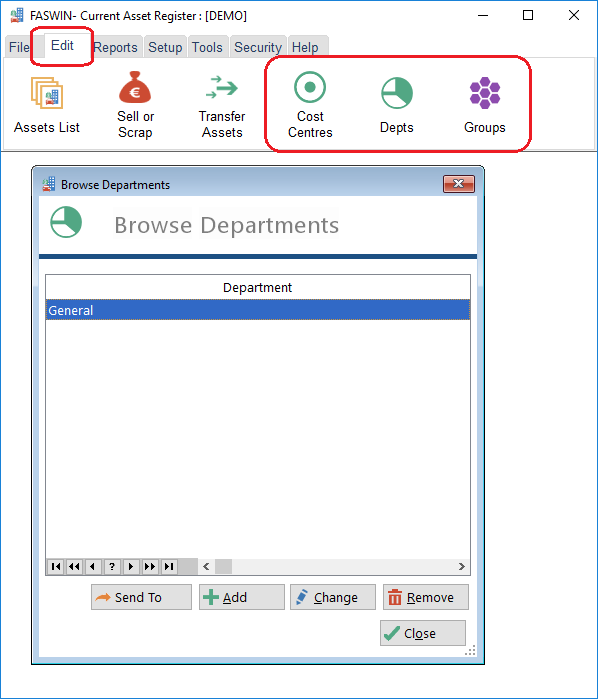Image resolution: width=598 pixels, height=699 pixels.
Task: Page forward with double-arrow button
Action: click(x=150, y=567)
